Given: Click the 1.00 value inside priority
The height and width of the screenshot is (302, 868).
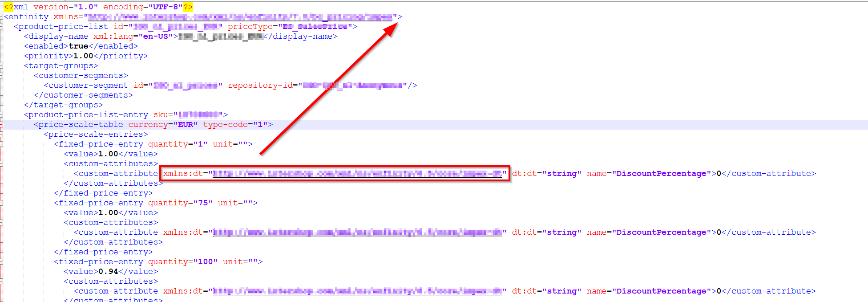Looking at the screenshot, I should (x=83, y=56).
